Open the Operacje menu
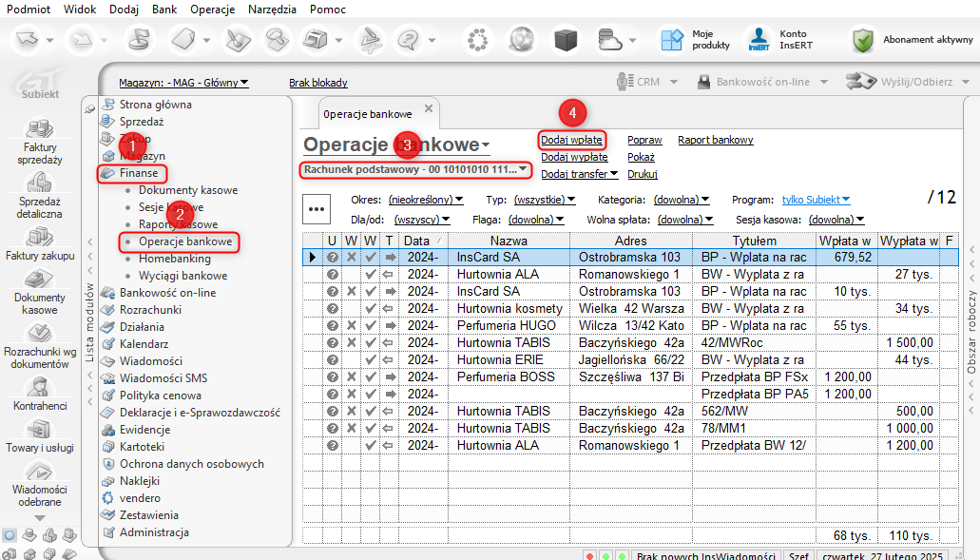Viewport: 980px width, 560px height. (x=213, y=10)
